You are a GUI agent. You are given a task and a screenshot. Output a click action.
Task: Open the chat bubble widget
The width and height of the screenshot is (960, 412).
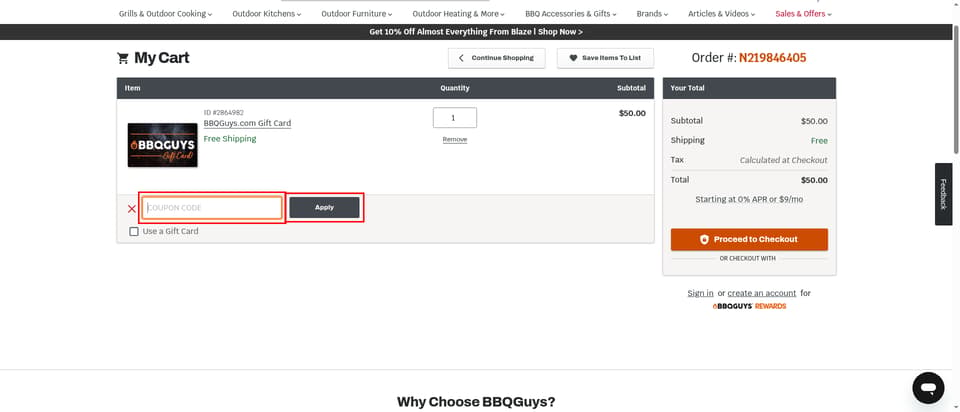(x=928, y=388)
